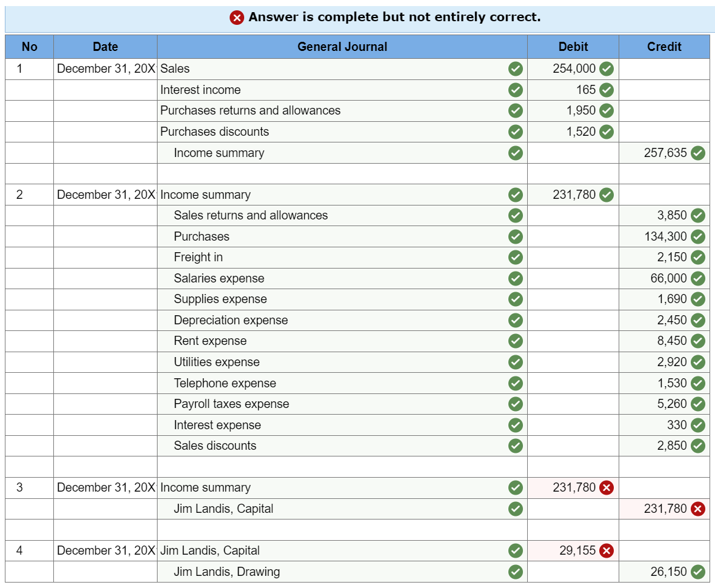Viewport: 715px width, 588px height.
Task: Select the Debit column header
Action: click(573, 47)
